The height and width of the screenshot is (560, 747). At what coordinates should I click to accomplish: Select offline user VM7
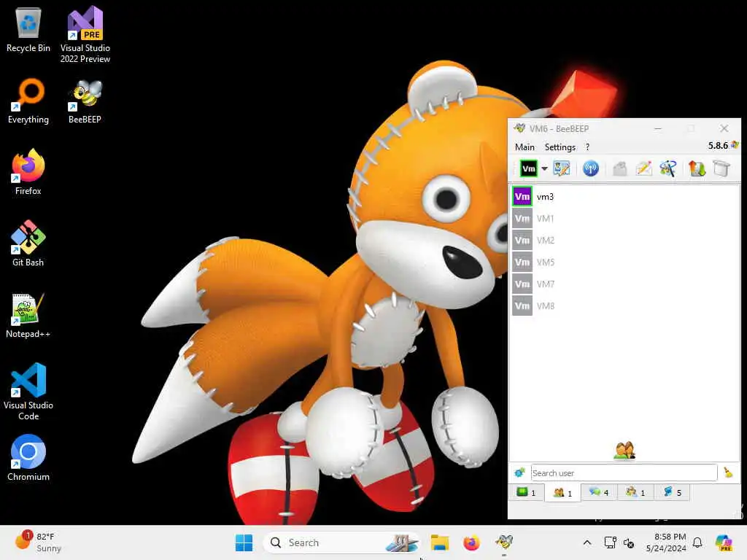pyautogui.click(x=624, y=284)
